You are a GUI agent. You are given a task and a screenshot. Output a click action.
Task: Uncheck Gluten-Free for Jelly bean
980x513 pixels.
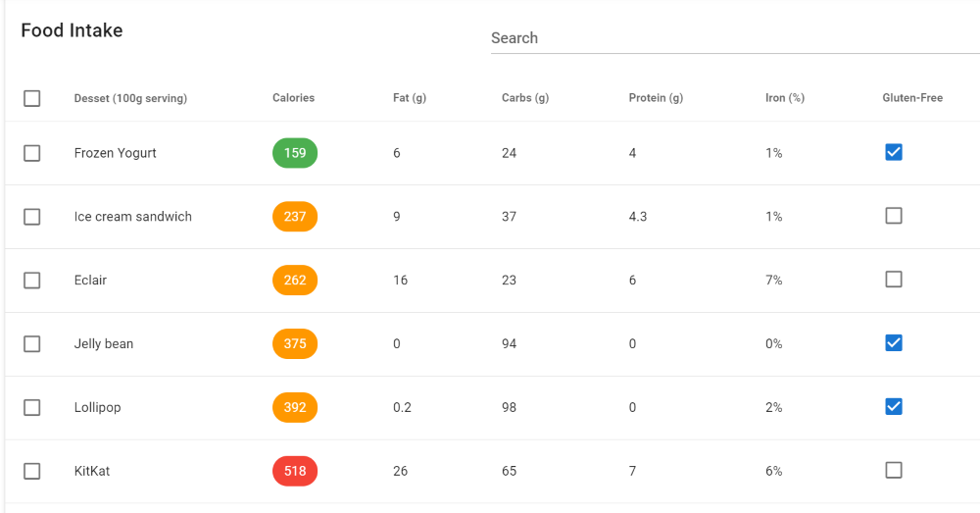pos(894,343)
